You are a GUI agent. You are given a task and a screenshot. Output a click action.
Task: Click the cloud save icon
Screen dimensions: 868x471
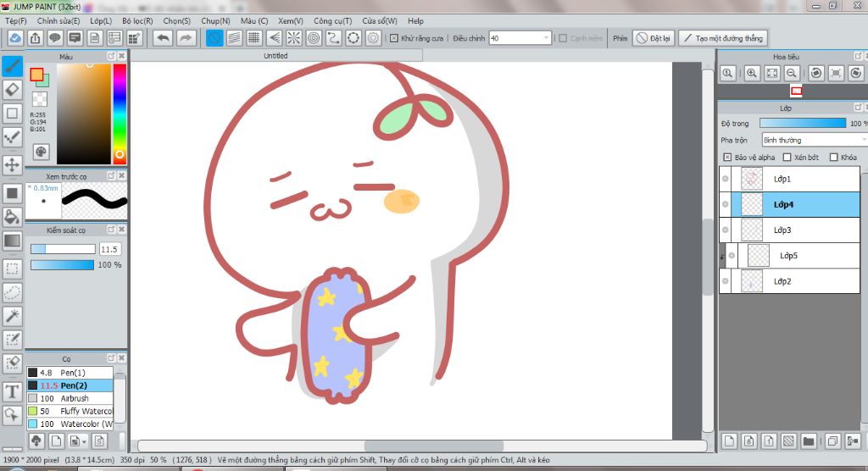coord(15,38)
